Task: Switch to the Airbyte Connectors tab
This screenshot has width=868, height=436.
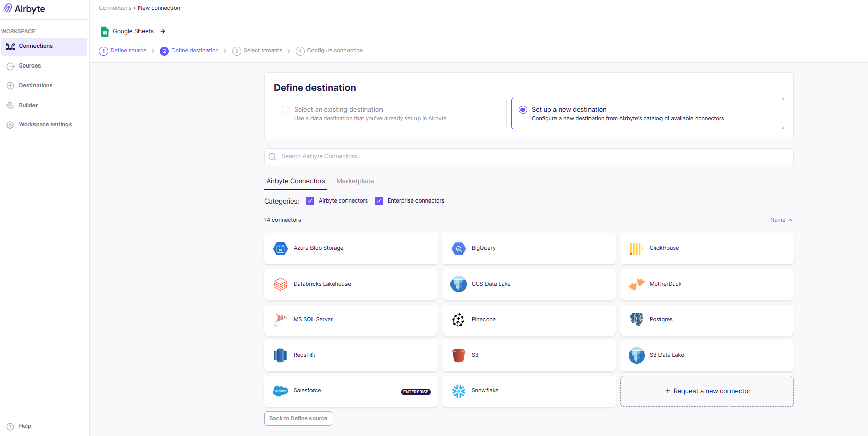Action: coord(296,181)
